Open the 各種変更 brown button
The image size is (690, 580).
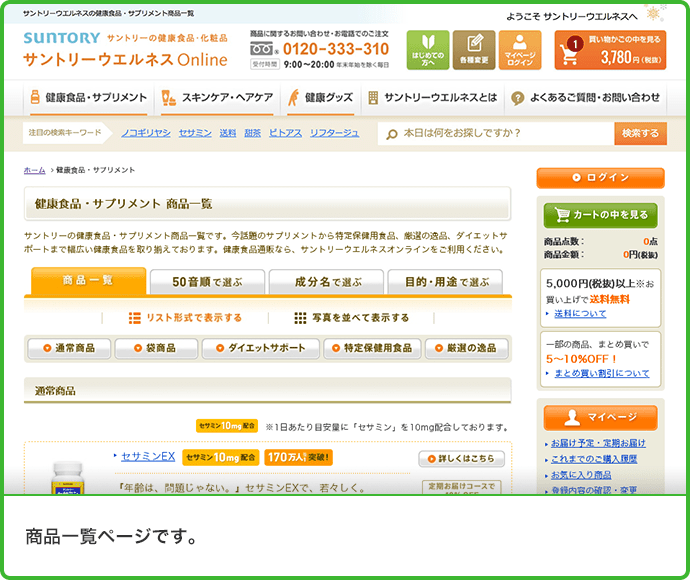click(474, 50)
